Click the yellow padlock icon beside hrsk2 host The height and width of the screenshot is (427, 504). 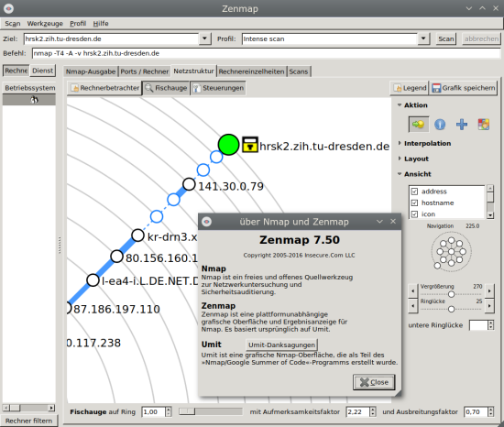[250, 145]
